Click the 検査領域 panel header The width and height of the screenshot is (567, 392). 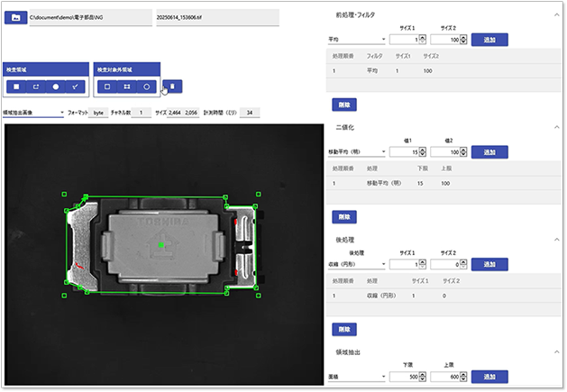coord(46,69)
